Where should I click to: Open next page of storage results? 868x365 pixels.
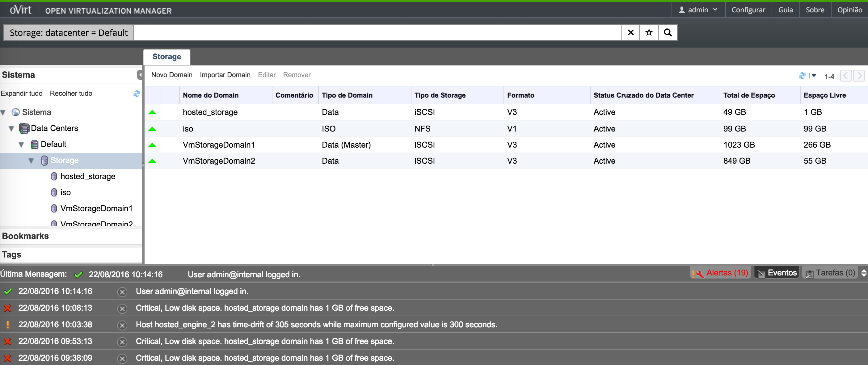[x=859, y=76]
